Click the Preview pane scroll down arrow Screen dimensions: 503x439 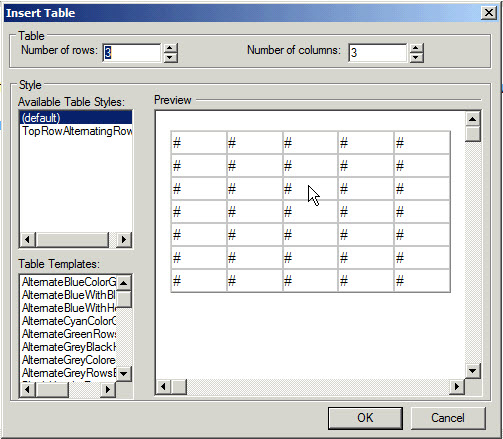click(x=472, y=371)
